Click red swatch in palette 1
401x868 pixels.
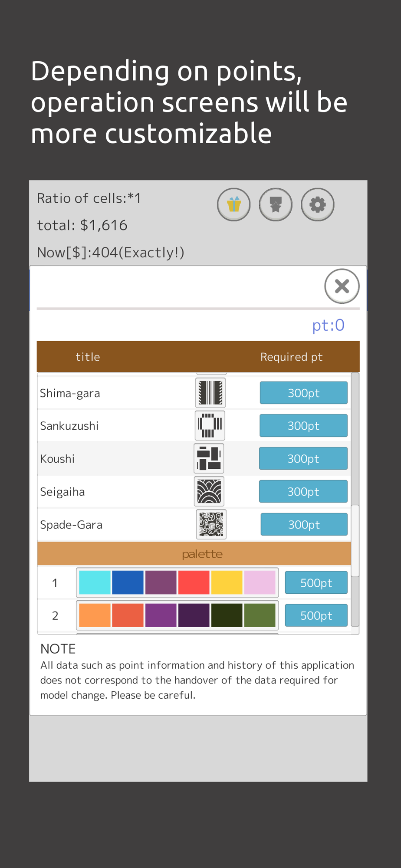[x=194, y=582]
